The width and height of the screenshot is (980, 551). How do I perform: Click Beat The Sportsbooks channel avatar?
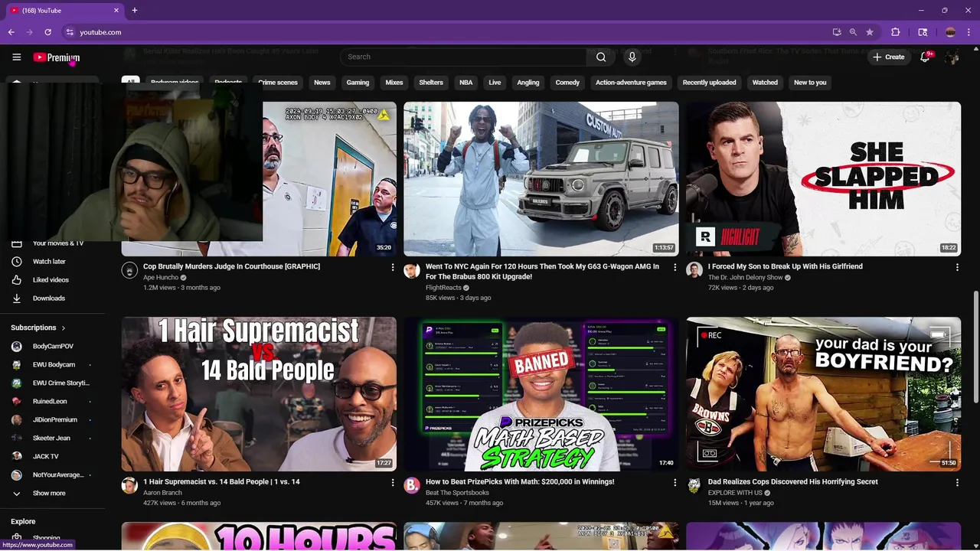(412, 486)
